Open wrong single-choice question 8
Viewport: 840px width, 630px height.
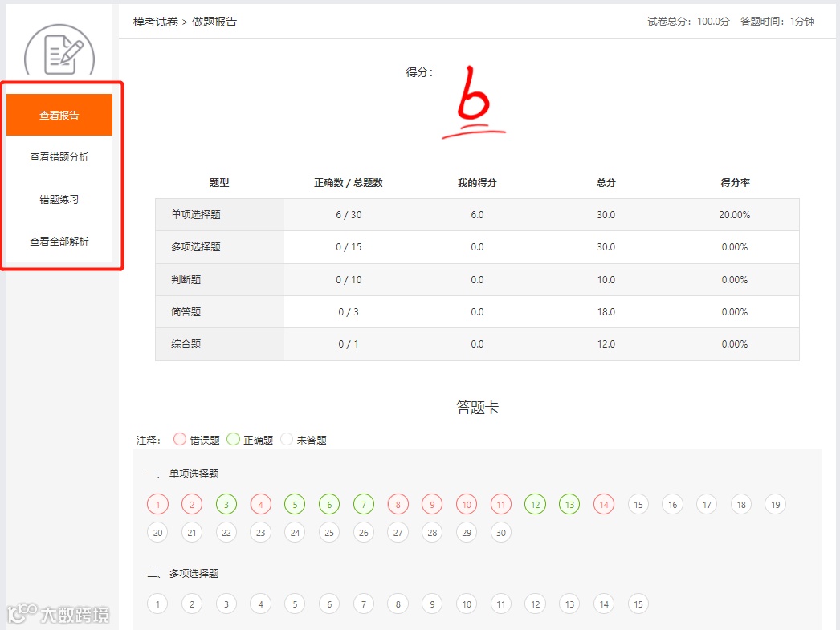point(398,504)
